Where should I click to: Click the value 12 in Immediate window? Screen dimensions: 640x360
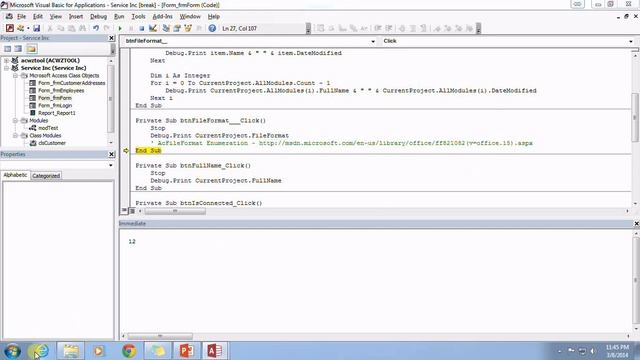(x=132, y=242)
